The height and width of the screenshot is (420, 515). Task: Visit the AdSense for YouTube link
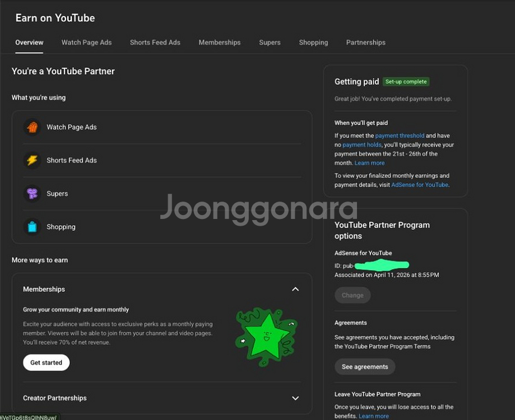tap(420, 185)
